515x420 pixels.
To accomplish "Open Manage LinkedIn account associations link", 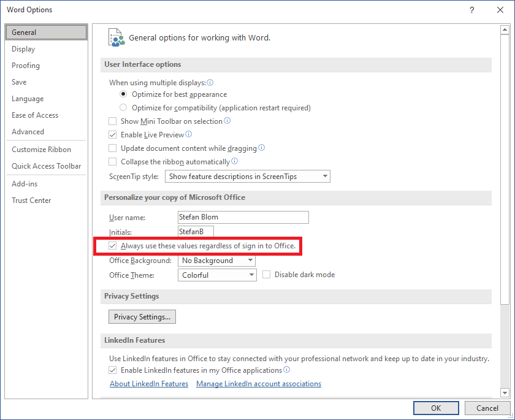I will 259,384.
